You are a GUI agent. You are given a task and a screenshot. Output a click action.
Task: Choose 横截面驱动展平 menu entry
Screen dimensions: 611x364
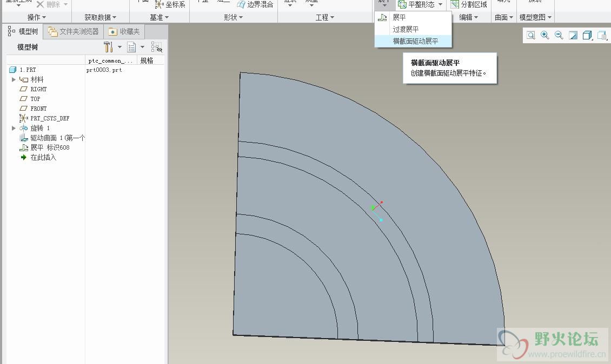point(413,41)
